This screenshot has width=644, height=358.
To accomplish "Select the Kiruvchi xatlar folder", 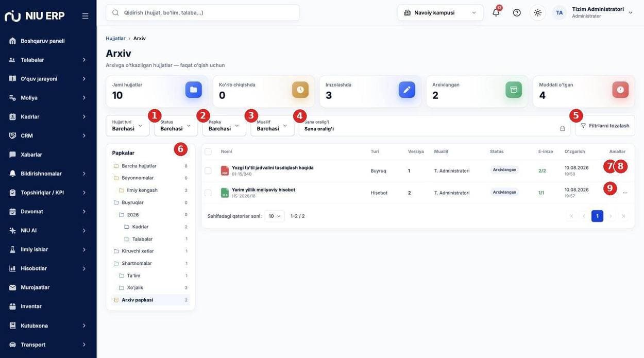I will (x=150, y=251).
